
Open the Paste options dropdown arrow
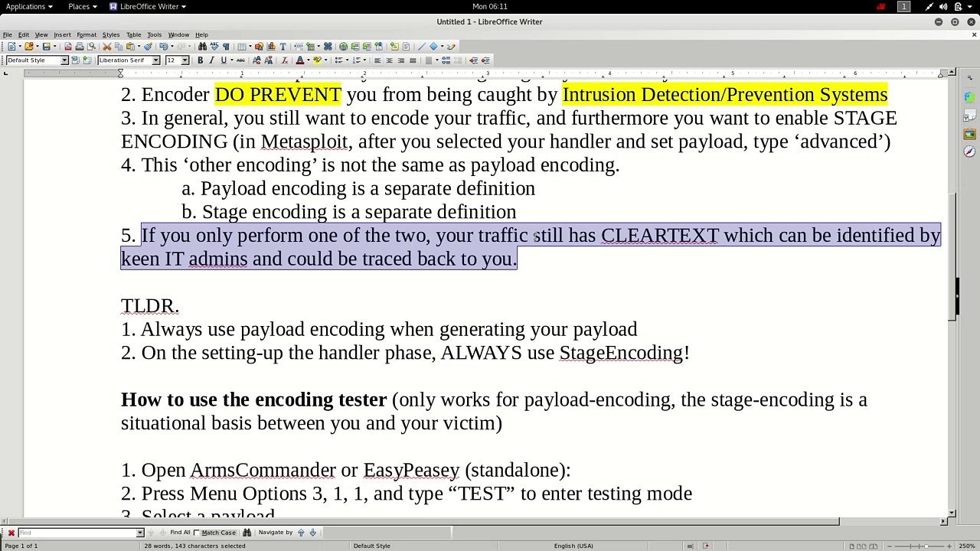(x=139, y=47)
